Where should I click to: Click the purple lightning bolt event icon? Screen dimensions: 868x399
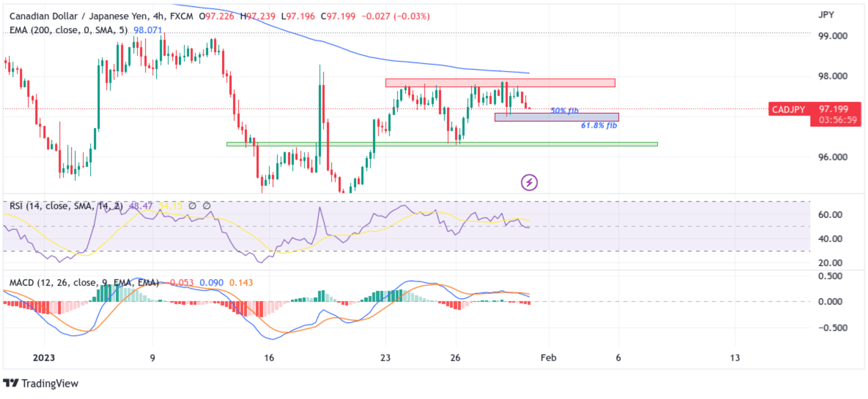coord(529,183)
